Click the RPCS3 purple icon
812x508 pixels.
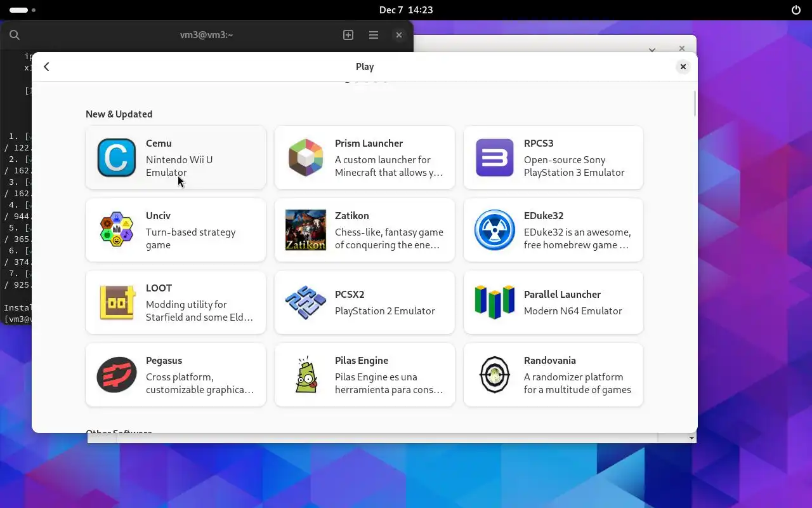495,157
